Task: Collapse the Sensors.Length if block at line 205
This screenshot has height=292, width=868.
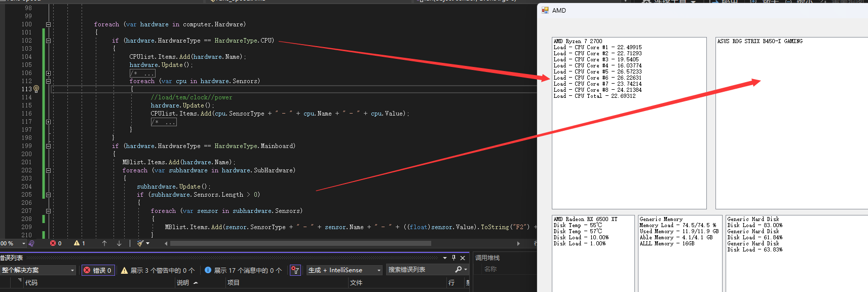Action: (48, 195)
